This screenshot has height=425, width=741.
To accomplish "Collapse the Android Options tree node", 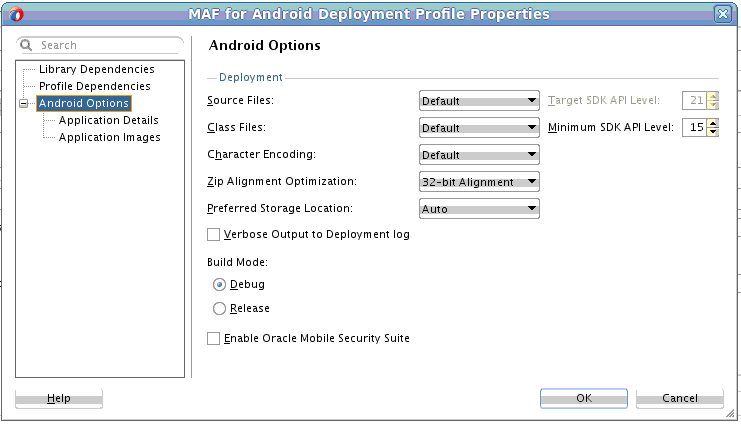I will pyautogui.click(x=24, y=103).
